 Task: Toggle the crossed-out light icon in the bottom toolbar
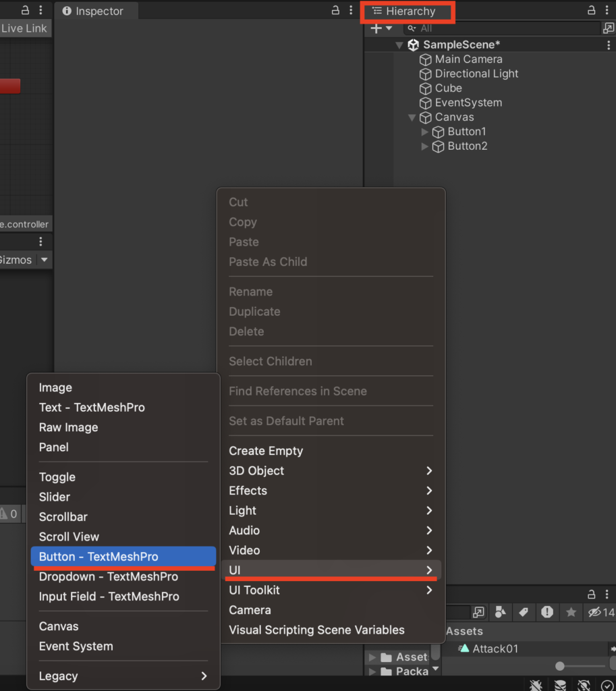coord(583,685)
